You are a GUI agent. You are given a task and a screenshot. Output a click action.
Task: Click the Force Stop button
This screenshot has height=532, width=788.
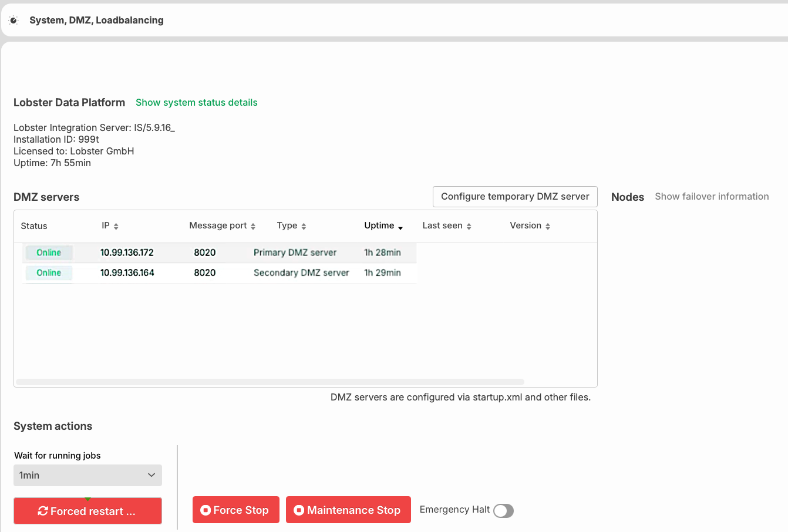coord(235,510)
